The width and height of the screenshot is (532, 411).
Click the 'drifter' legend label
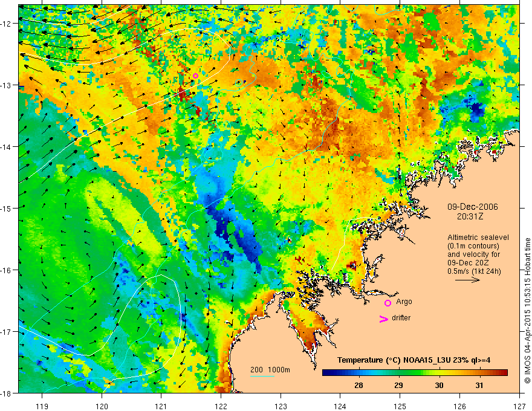point(401,318)
